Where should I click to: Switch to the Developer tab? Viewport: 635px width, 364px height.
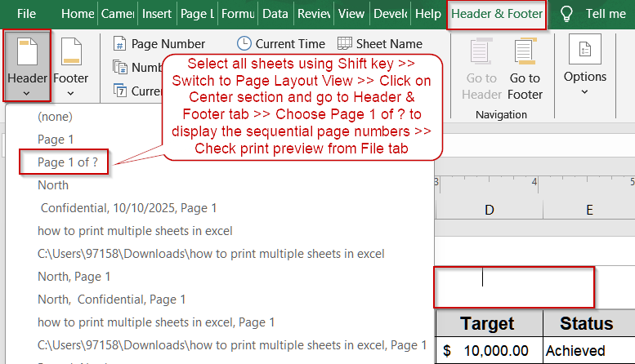391,14
